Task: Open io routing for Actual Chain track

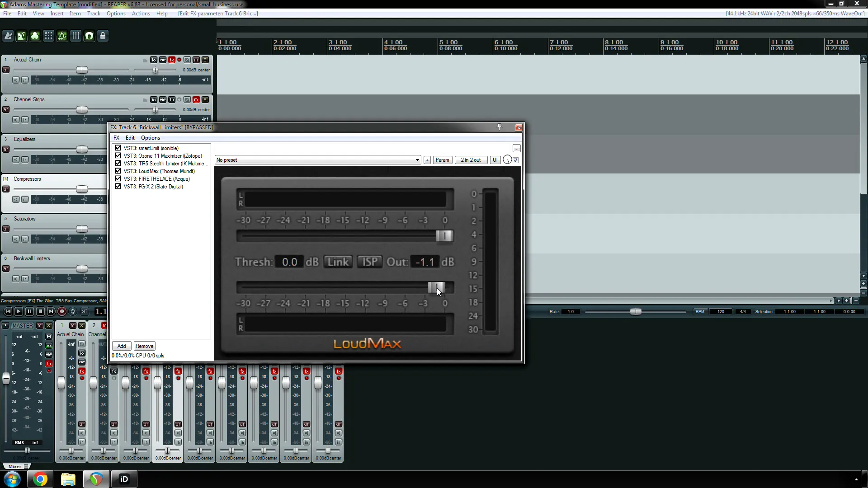Action: click(x=154, y=60)
